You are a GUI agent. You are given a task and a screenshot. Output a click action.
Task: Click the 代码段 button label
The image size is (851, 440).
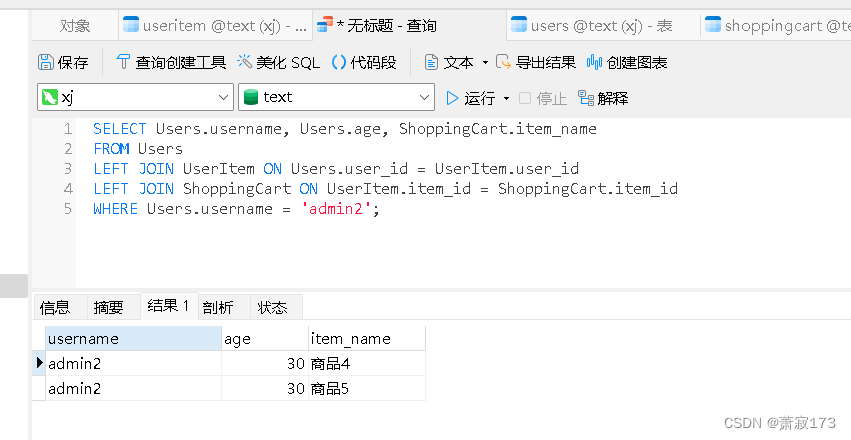373,62
